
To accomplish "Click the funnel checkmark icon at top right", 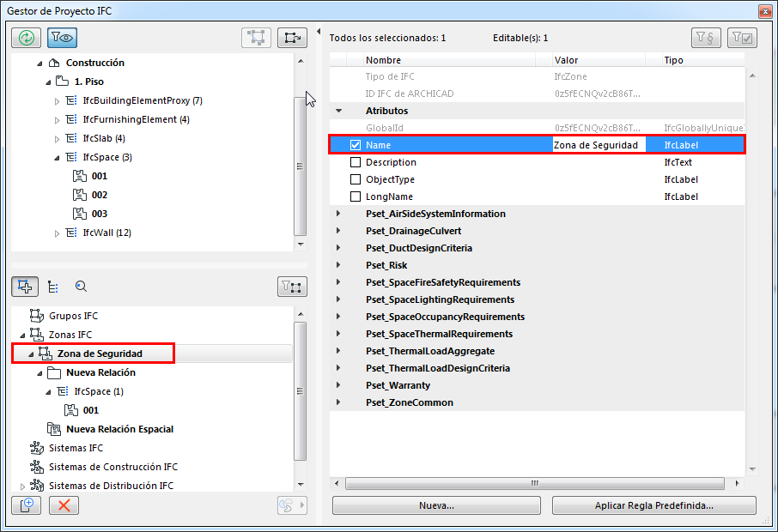I will (742, 38).
